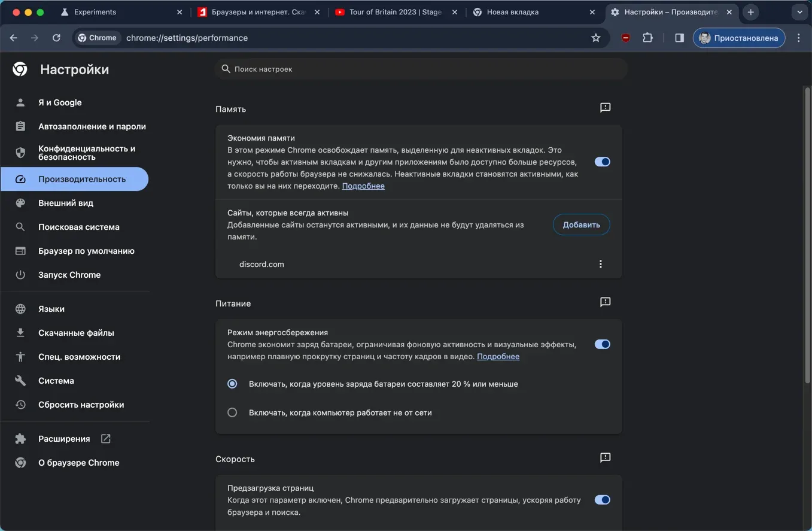Open the Chrome three-dot menu icon

(x=799, y=38)
